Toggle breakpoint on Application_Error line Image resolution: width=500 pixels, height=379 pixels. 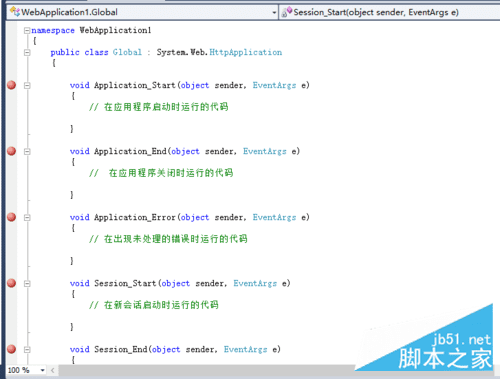[x=12, y=217]
